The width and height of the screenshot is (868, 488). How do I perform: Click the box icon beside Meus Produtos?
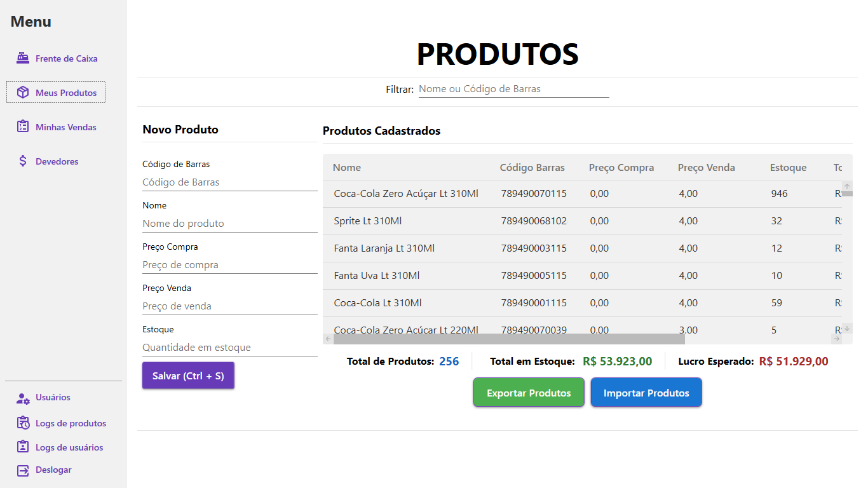(23, 93)
